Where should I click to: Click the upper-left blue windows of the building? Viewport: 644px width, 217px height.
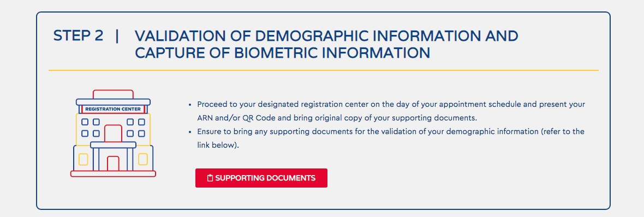pos(91,128)
